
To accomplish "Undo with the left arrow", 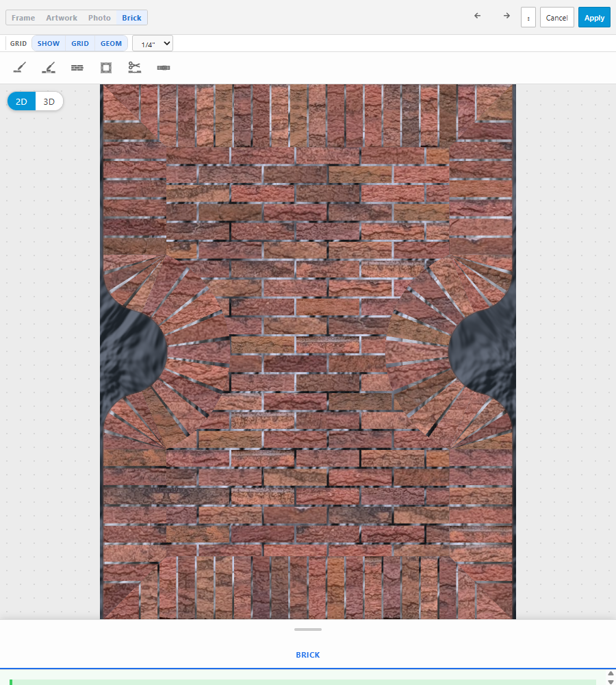I will 477,16.
